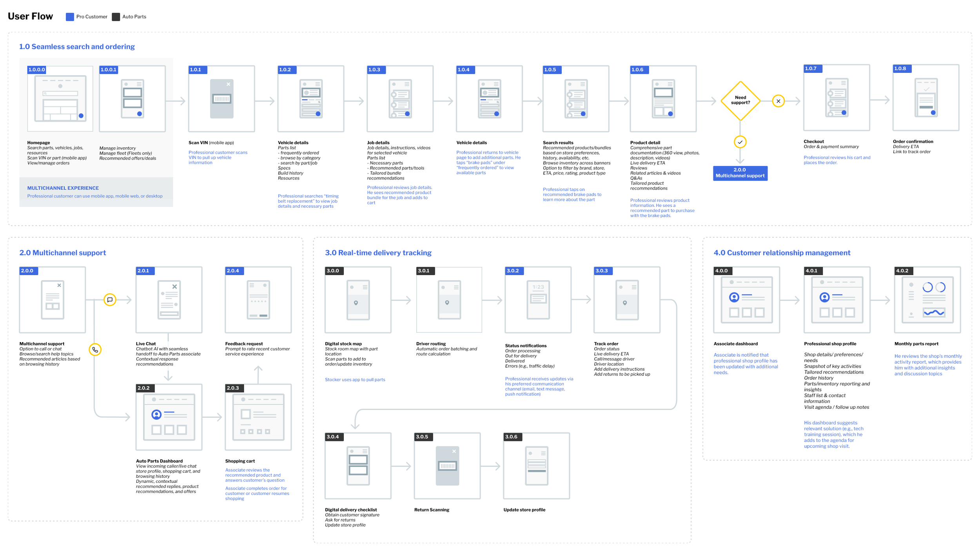This screenshot has width=980, height=551.
Task: Select the 1.0.7 Checkout wireframe
Action: (x=837, y=98)
